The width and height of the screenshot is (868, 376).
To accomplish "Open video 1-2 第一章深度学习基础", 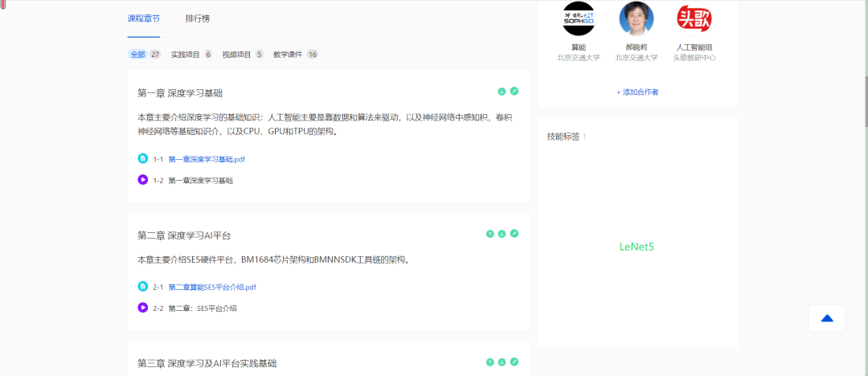I will [200, 180].
